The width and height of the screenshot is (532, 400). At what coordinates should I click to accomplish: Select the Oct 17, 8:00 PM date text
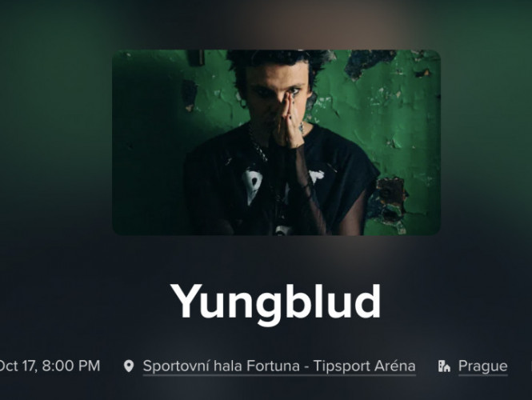pyautogui.click(x=50, y=366)
